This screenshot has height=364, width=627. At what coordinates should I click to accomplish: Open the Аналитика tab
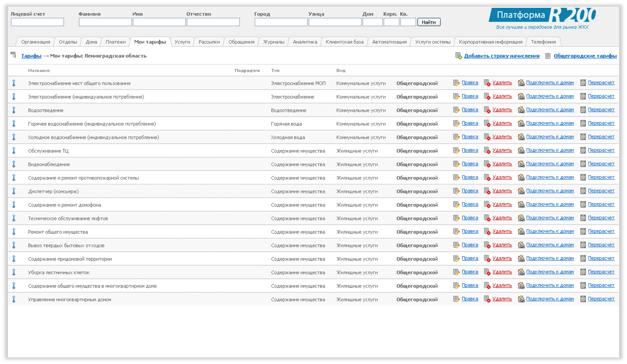click(x=305, y=42)
